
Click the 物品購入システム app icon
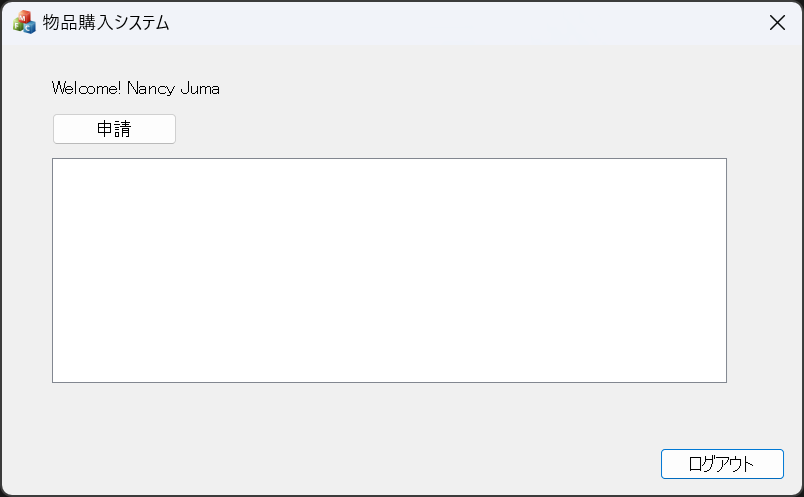(x=24, y=23)
